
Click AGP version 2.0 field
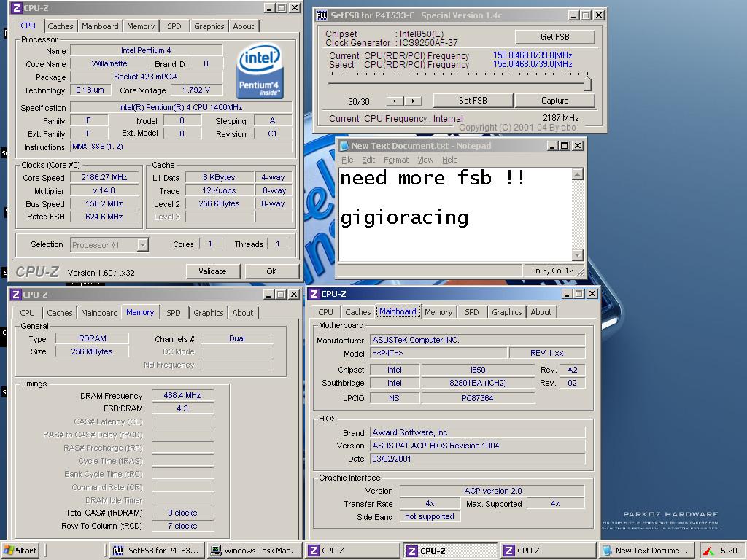pyautogui.click(x=492, y=491)
